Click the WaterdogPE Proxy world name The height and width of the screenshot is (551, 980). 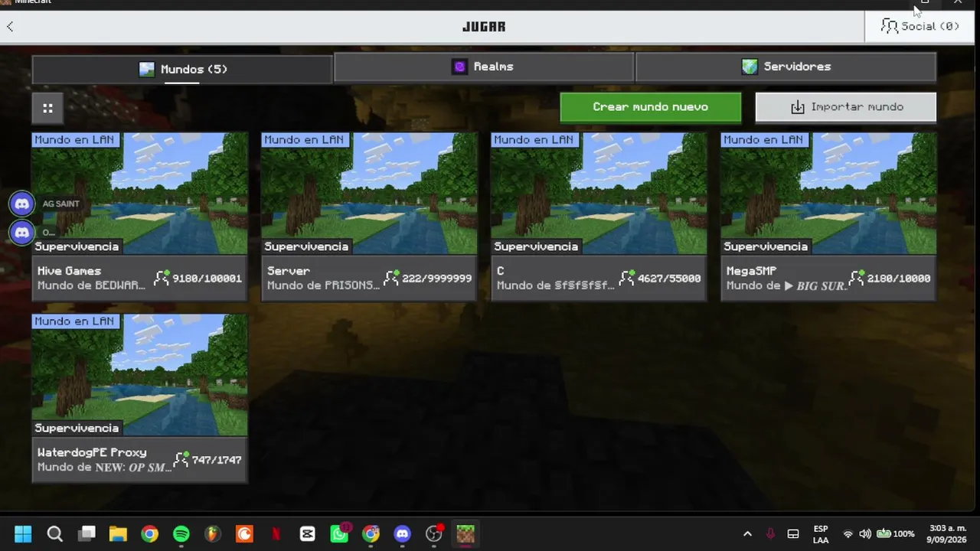[92, 453]
